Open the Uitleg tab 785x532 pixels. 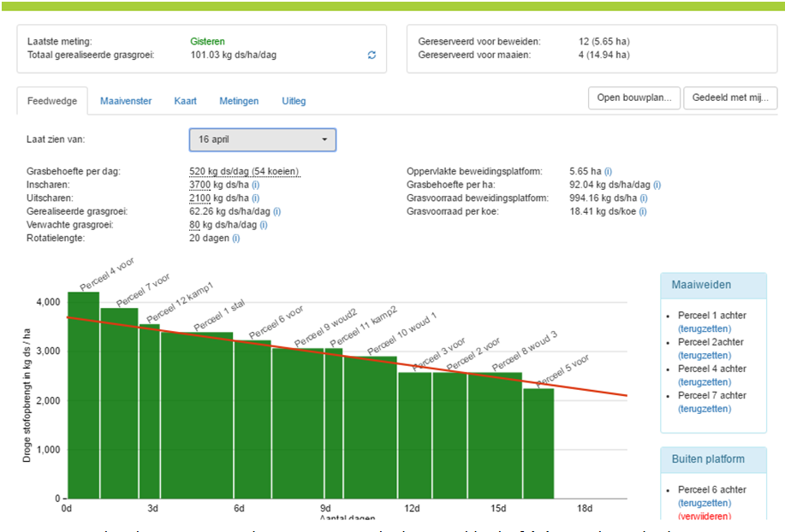(294, 101)
